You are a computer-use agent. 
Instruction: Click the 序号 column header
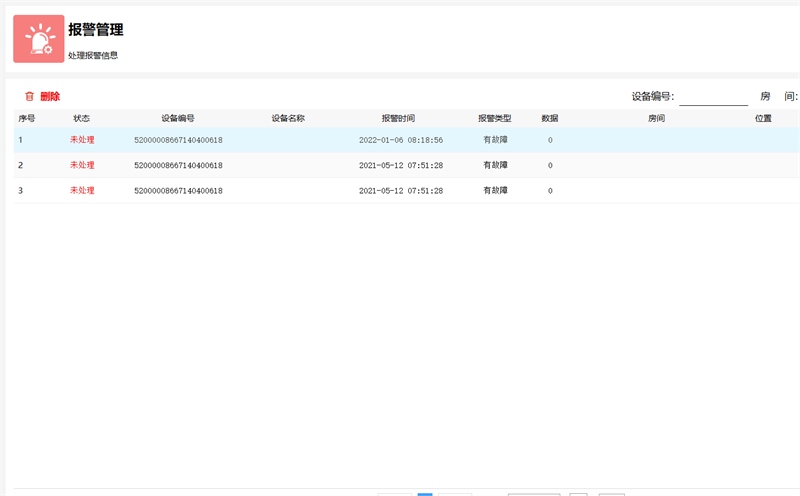tap(27, 118)
